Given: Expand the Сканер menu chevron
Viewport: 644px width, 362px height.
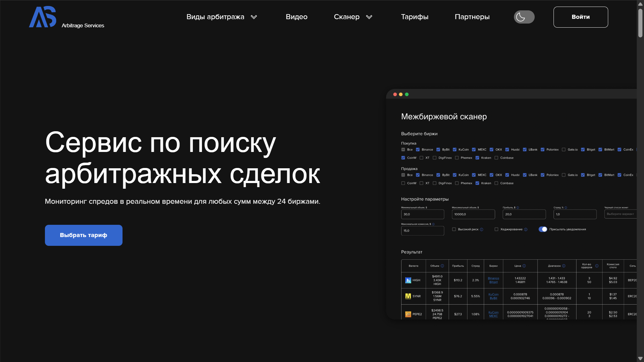Looking at the screenshot, I should pyautogui.click(x=369, y=17).
